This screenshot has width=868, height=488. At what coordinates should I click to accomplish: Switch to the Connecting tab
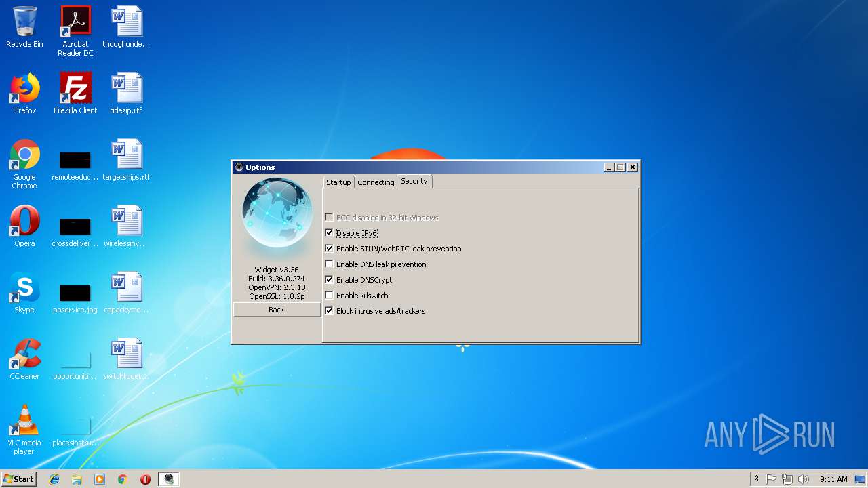pos(376,182)
